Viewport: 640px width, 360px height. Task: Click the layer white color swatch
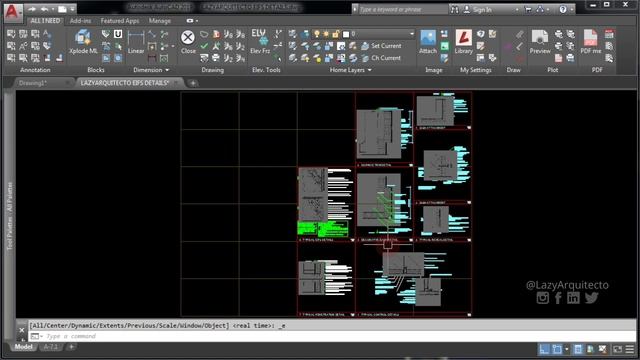346,34
